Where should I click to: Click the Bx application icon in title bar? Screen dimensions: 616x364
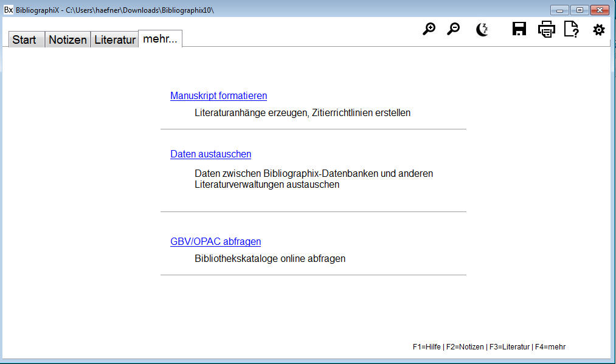[x=9, y=10]
